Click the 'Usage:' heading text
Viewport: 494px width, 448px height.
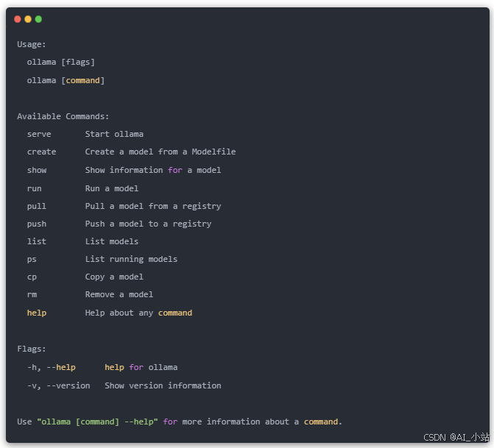tap(32, 44)
